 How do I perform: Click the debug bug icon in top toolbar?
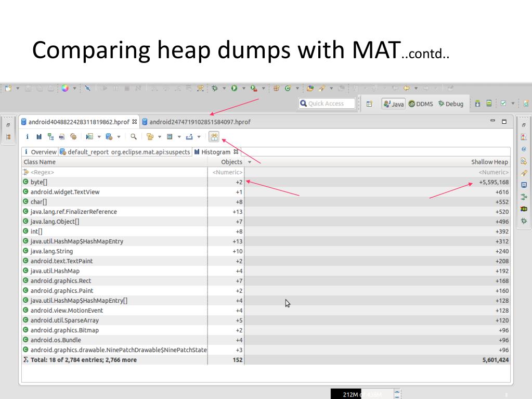(215, 88)
